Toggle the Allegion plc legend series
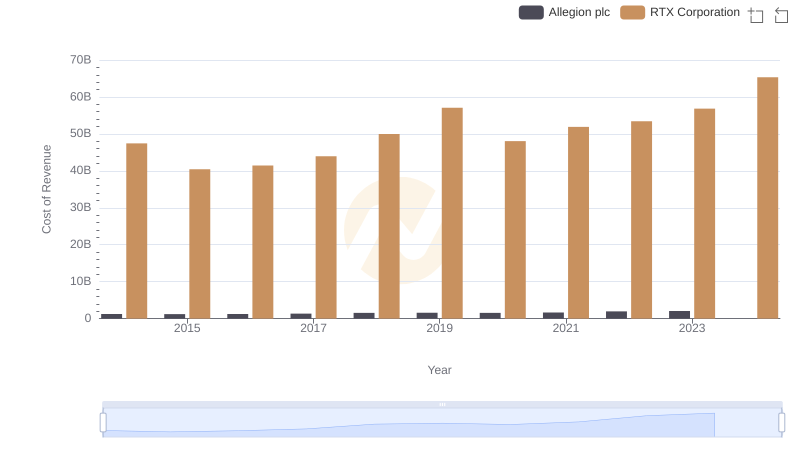 tap(564, 12)
